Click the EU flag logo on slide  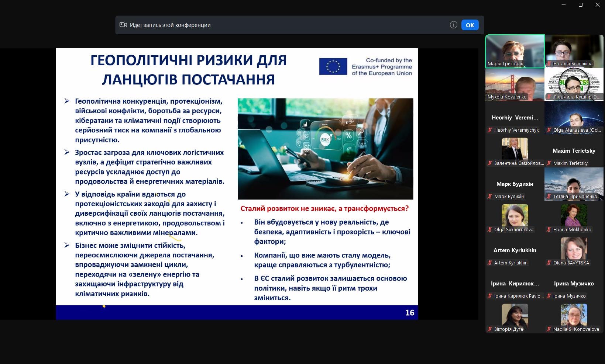[x=333, y=67]
